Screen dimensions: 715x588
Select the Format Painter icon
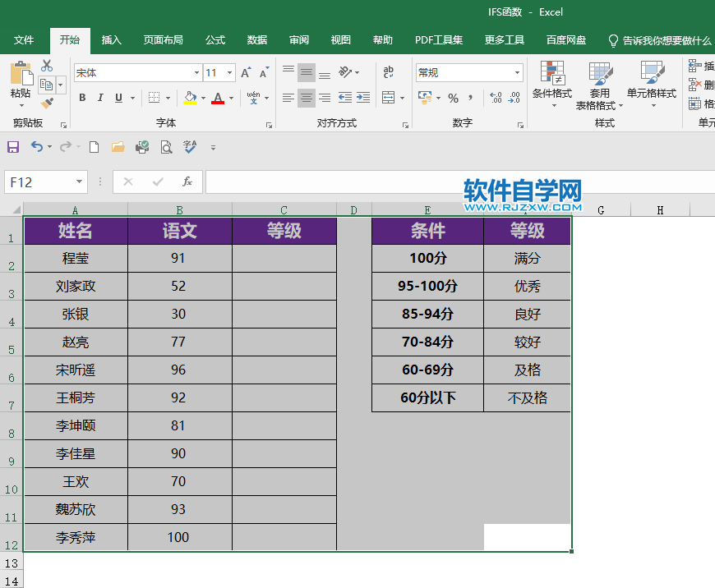pos(46,103)
